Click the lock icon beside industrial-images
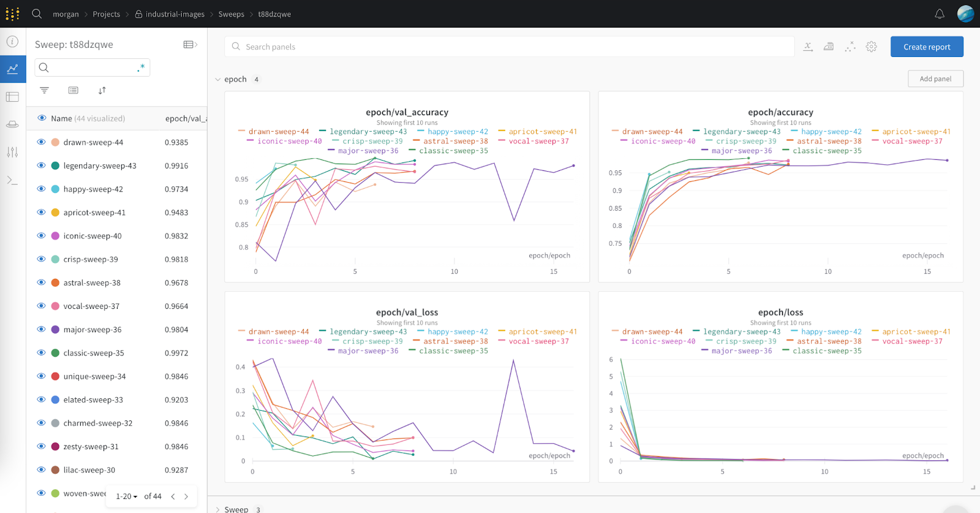The height and width of the screenshot is (513, 980). [139, 14]
